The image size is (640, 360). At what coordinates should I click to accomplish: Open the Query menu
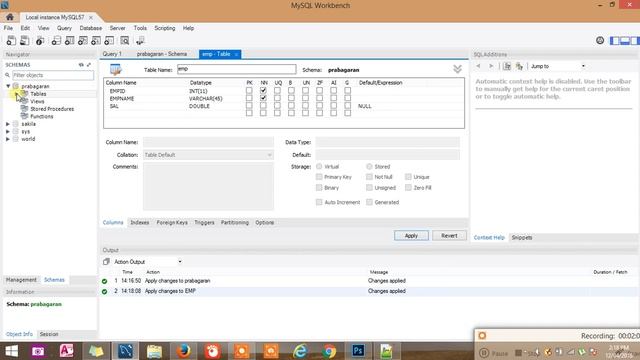[64, 28]
